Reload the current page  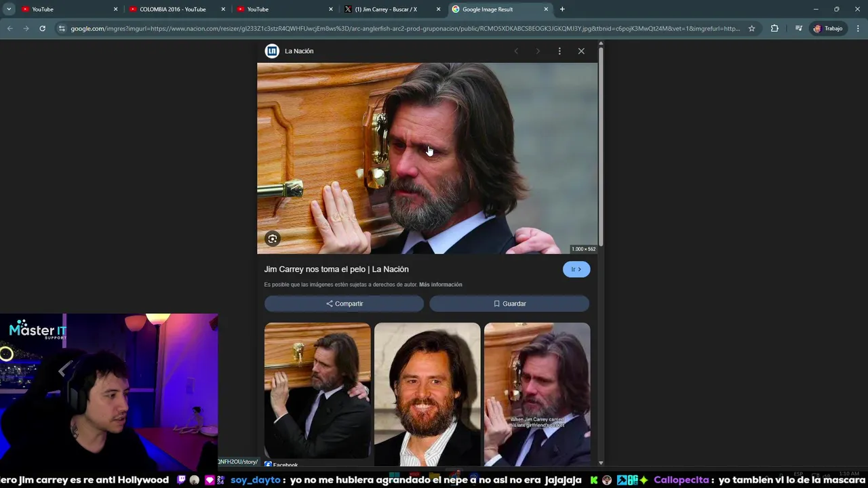42,28
